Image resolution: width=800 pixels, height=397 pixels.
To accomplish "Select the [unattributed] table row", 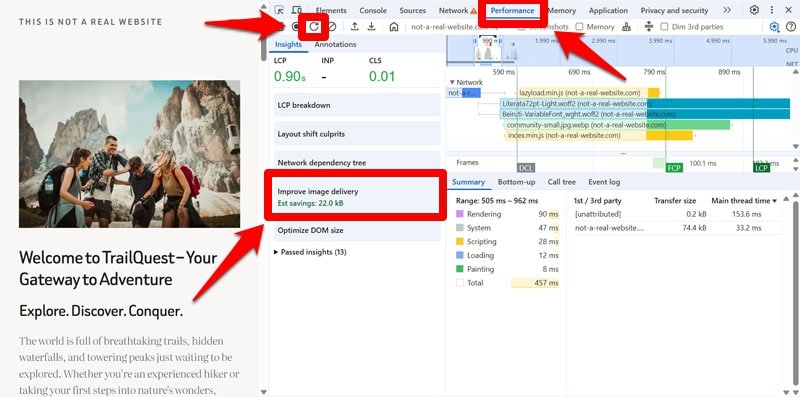I will point(677,214).
